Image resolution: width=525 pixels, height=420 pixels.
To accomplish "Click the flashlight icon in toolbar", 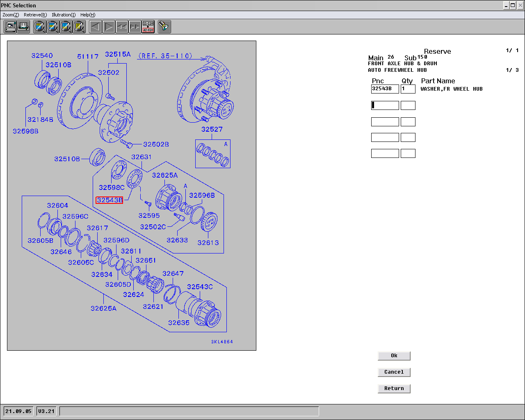I will point(164,27).
